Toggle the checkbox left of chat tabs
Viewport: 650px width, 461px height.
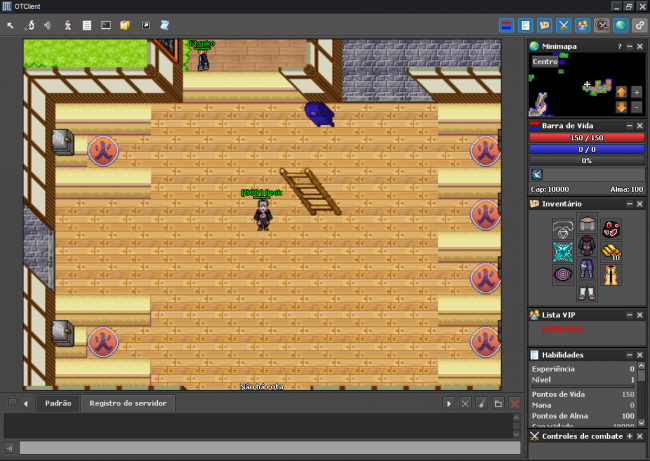tap(12, 403)
